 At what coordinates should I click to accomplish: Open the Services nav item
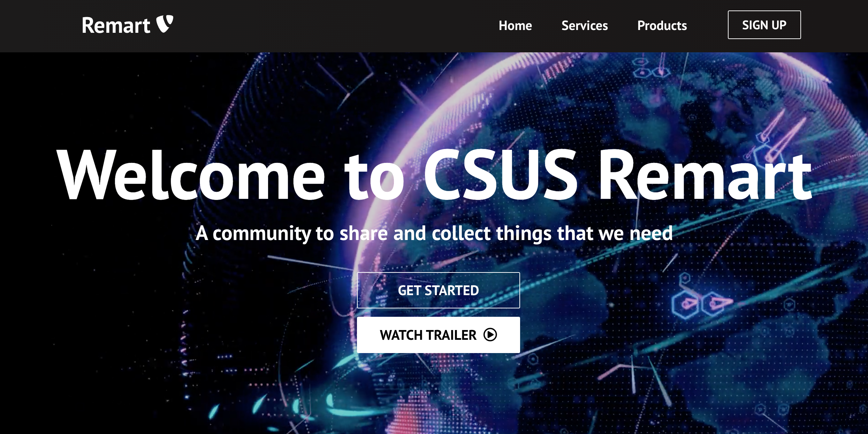(x=585, y=25)
